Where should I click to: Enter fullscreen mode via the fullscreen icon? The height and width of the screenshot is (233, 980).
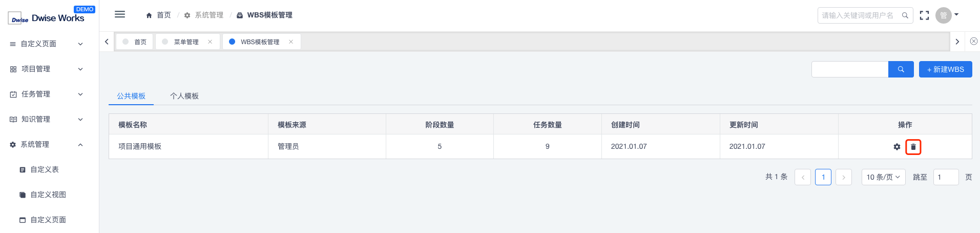pos(924,15)
